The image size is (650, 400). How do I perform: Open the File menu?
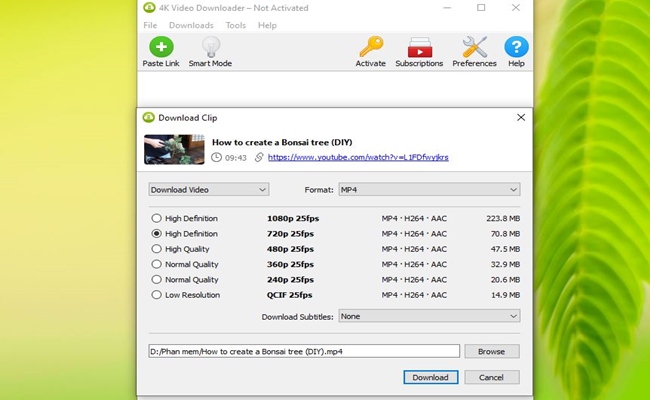[x=150, y=25]
